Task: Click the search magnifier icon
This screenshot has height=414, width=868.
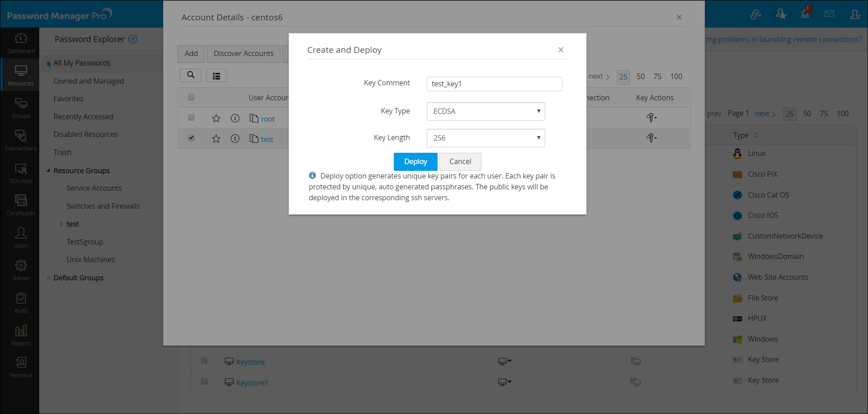Action: [191, 75]
